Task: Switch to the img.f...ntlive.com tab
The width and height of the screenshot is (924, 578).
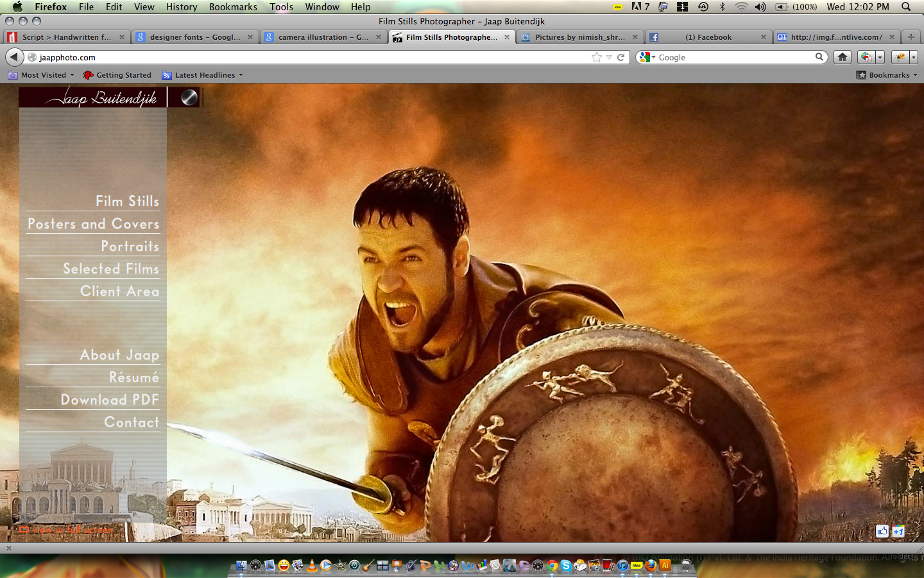Action: point(837,37)
